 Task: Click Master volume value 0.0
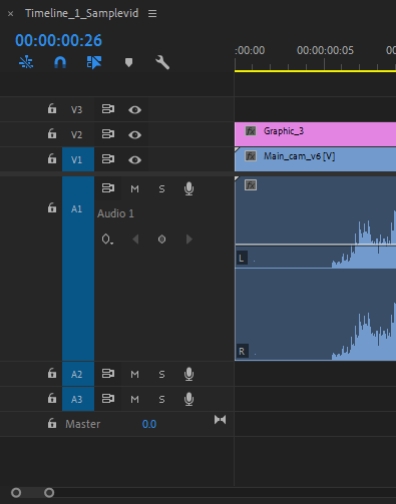(x=149, y=424)
